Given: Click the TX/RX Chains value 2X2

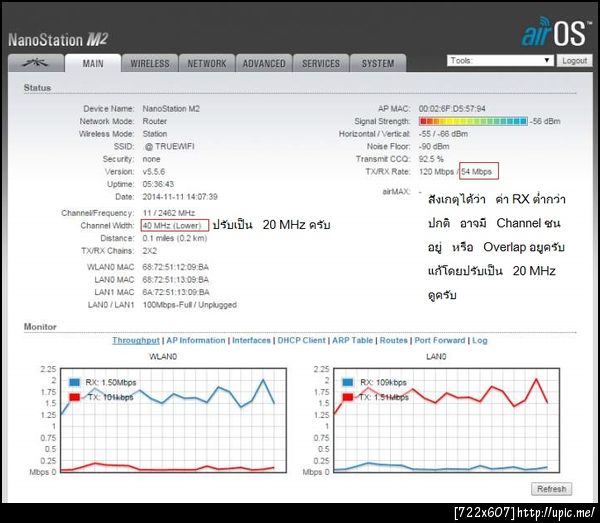Looking at the screenshot, I should click(x=150, y=251).
